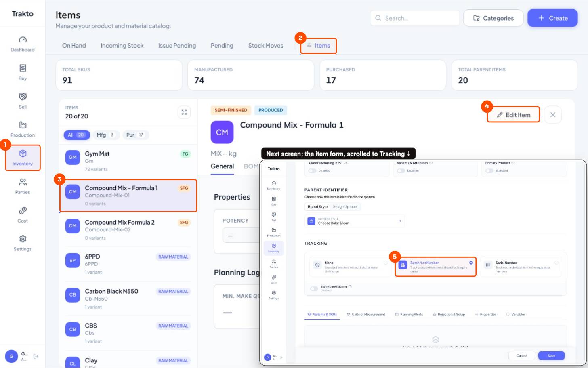Open the Incoming Stock tab
Screen dimensions: 588x368
point(122,46)
